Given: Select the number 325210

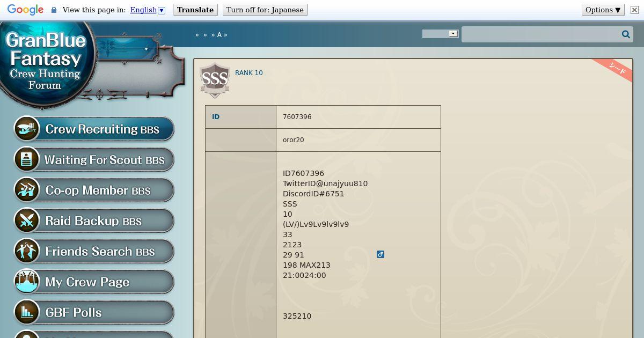Looking at the screenshot, I should click(x=297, y=316).
